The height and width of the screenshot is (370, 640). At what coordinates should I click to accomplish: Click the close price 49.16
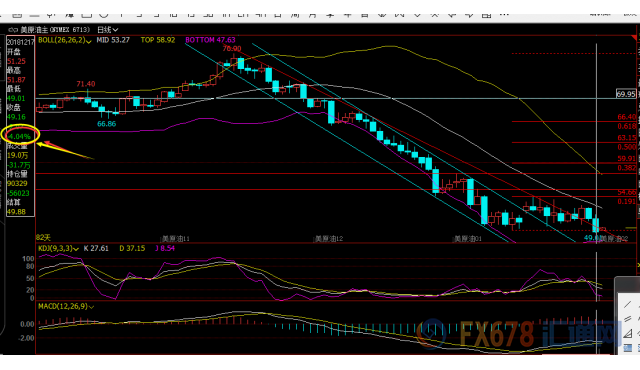pos(16,117)
